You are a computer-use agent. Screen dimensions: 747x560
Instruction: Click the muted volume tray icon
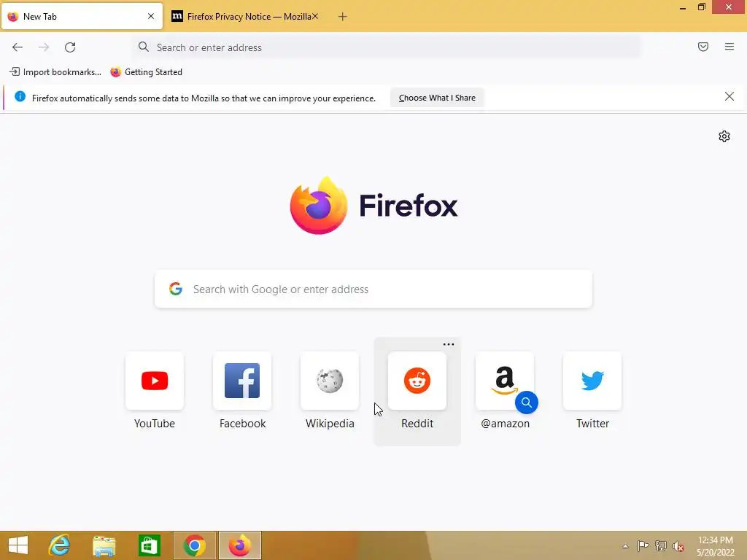[678, 546]
